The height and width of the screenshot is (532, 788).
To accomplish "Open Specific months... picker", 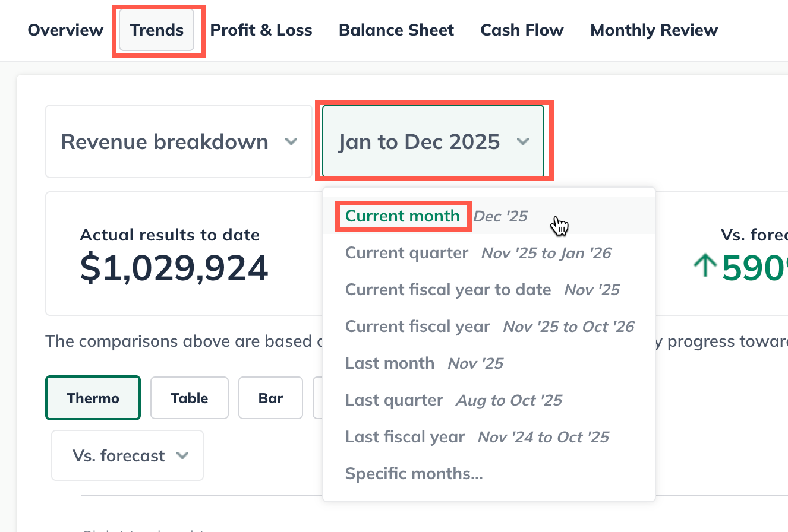I will [x=414, y=474].
